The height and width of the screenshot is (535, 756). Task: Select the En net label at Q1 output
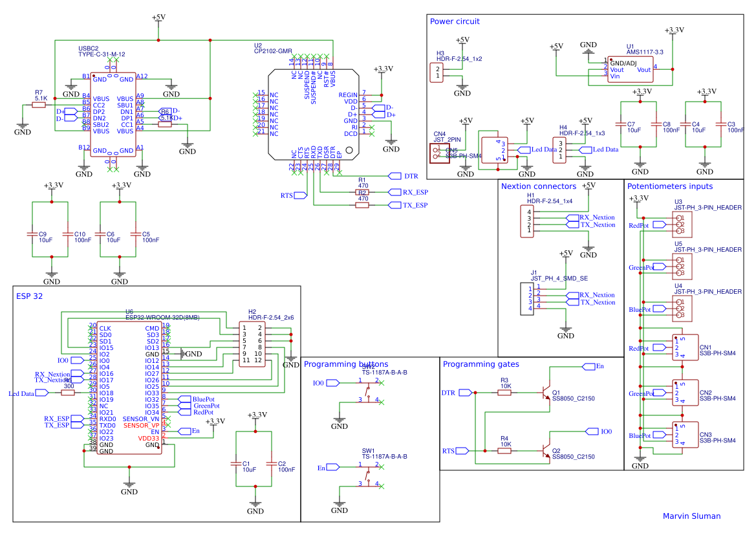point(593,367)
